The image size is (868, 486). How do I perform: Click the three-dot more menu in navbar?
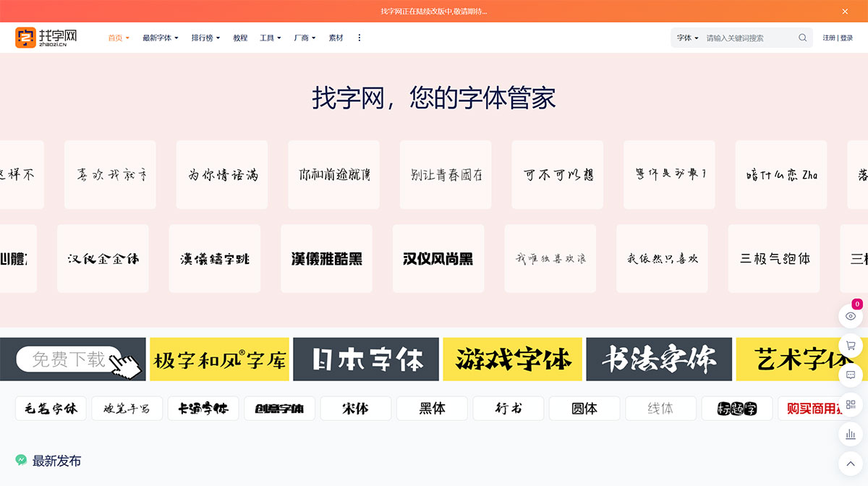point(359,37)
